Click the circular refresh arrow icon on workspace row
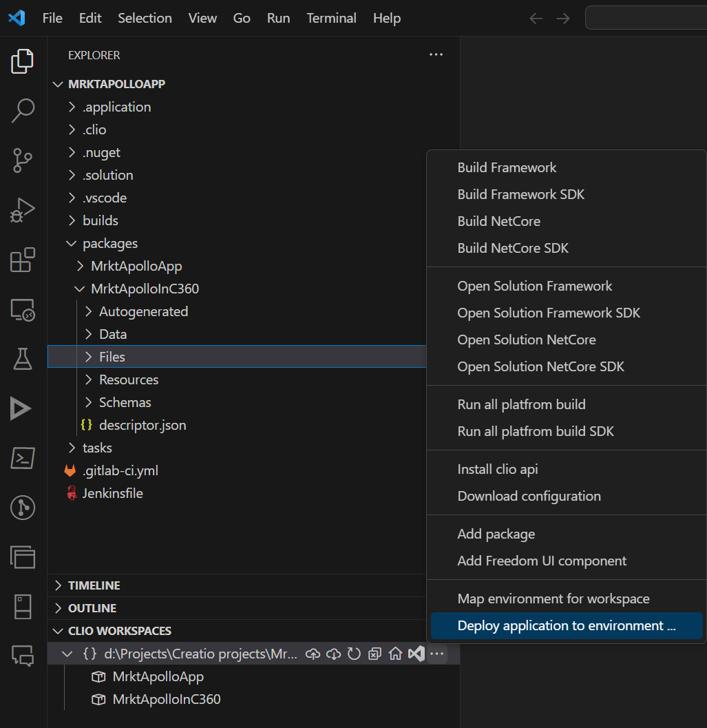The image size is (707, 728). click(x=355, y=654)
